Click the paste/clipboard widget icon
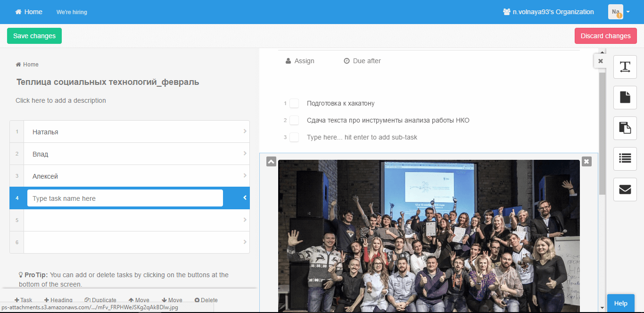Image resolution: width=644 pixels, height=313 pixels. [625, 128]
